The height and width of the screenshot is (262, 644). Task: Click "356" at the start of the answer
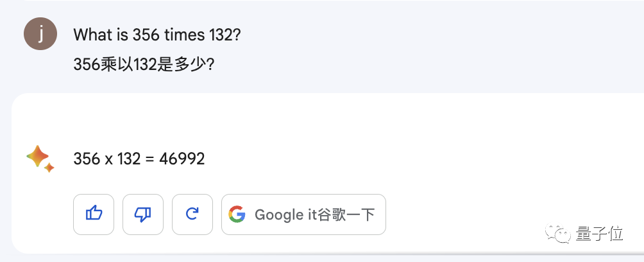(87, 159)
